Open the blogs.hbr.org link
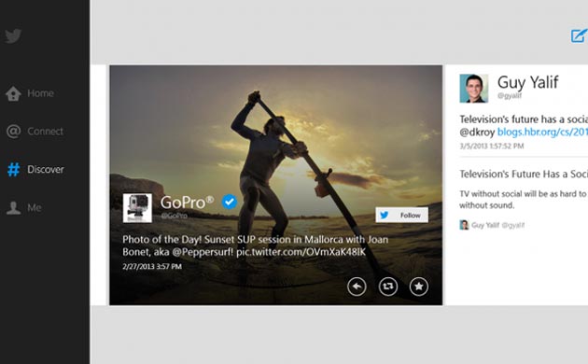This screenshot has height=364, width=588. [542, 132]
